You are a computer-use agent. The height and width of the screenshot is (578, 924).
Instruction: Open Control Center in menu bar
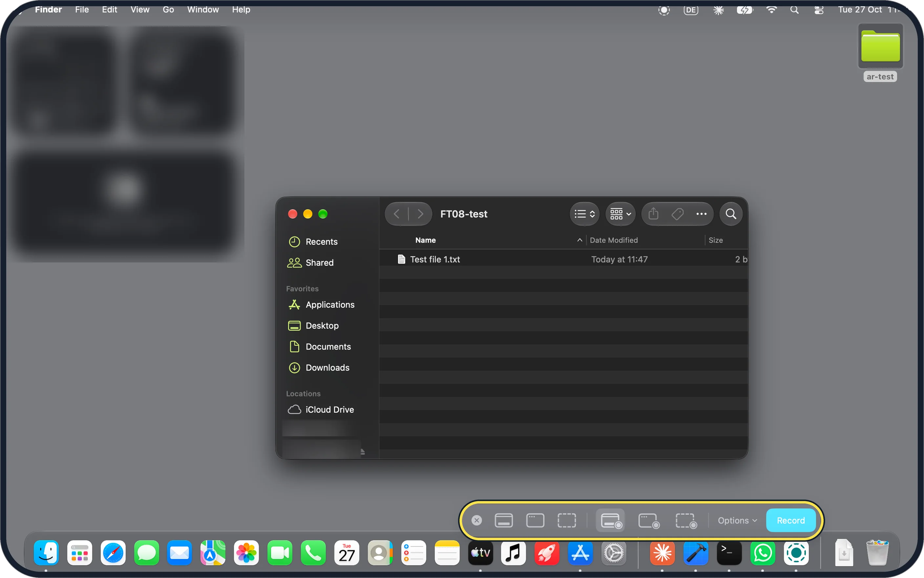click(x=818, y=10)
